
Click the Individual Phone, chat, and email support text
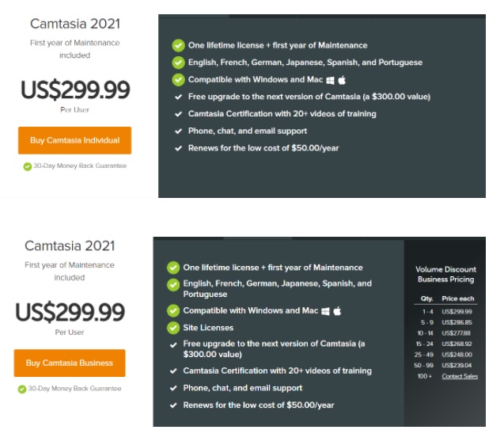[x=248, y=131]
